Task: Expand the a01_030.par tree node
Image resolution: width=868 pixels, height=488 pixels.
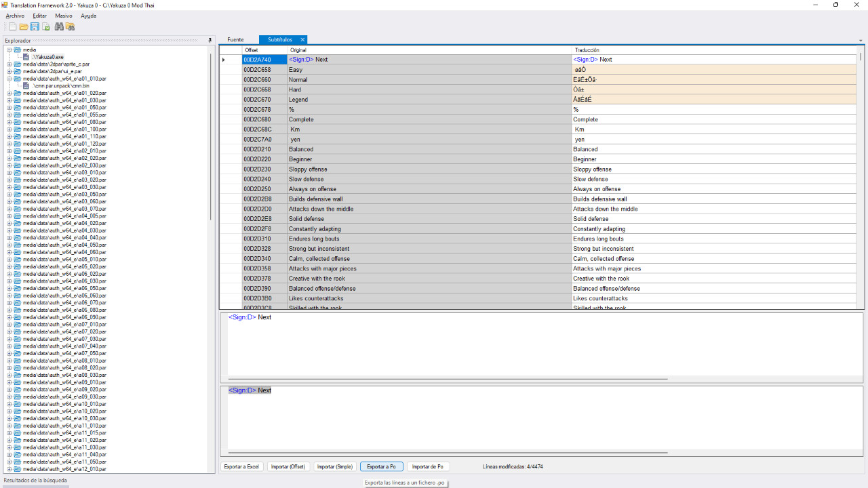Action: click(x=9, y=100)
